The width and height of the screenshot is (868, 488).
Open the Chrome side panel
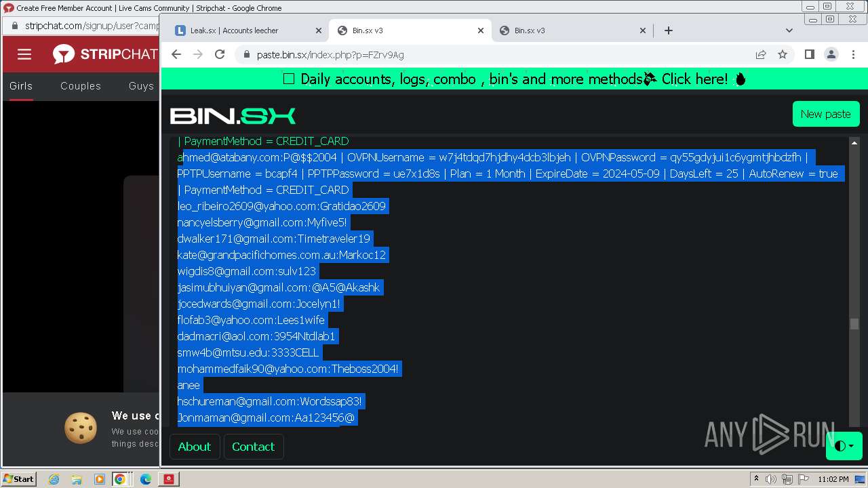(x=809, y=54)
